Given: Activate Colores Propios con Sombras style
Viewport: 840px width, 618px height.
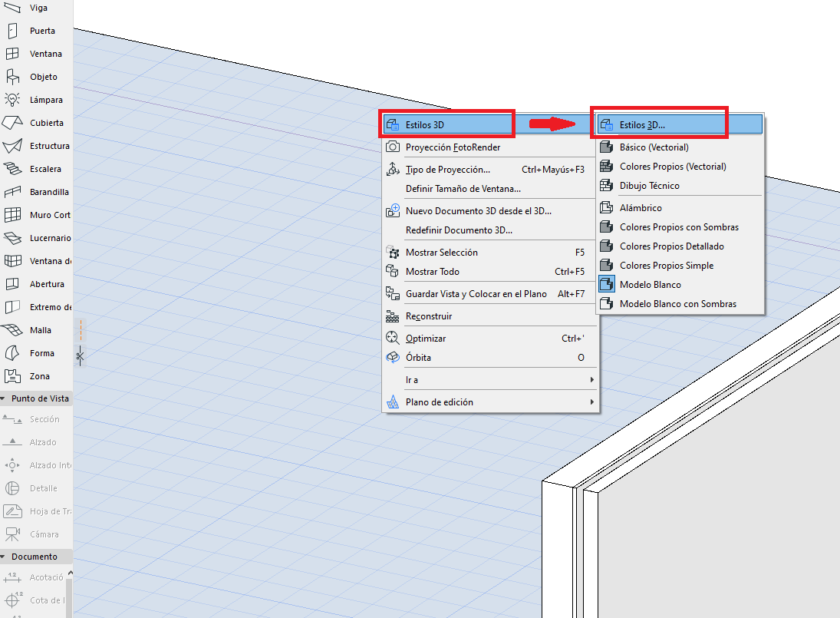Looking at the screenshot, I should (679, 227).
